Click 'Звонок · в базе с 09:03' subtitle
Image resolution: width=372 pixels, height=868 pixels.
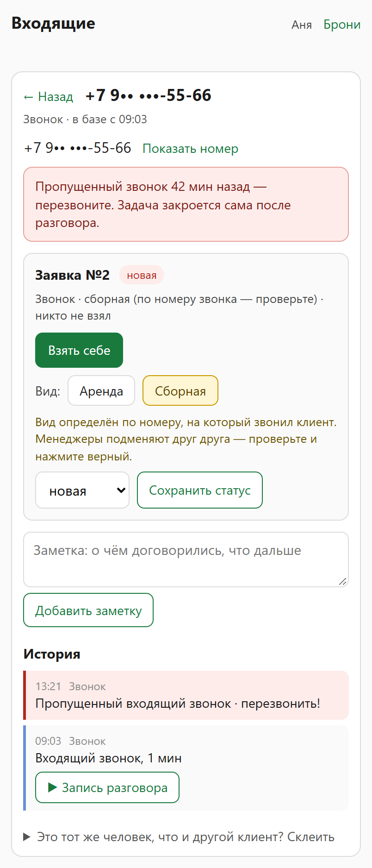(85, 120)
